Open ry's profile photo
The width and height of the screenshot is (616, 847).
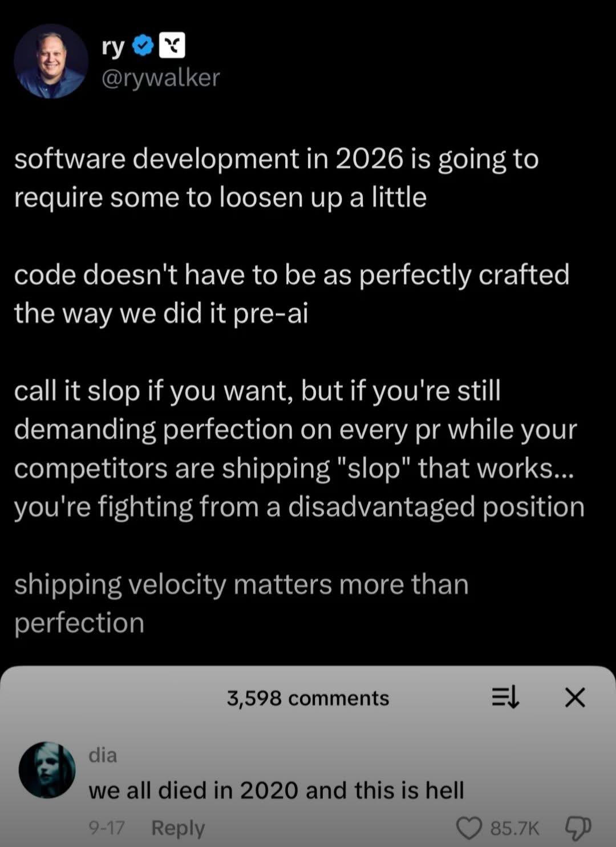[x=51, y=61]
